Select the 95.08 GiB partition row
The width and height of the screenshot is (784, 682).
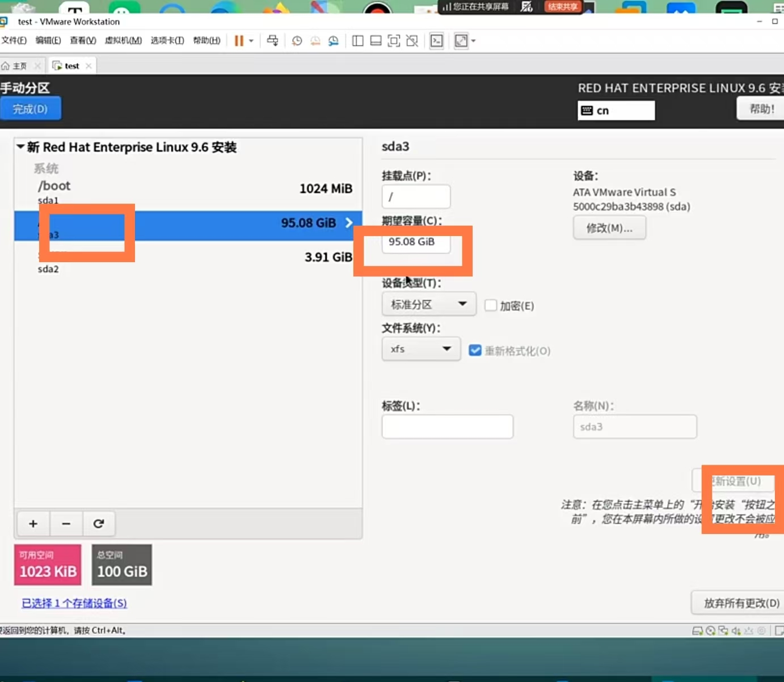click(x=188, y=225)
